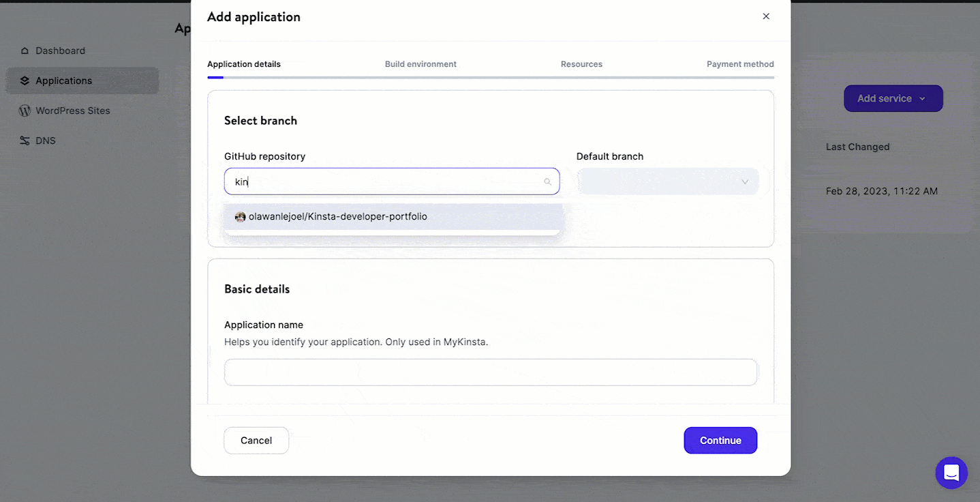Open the chat support bubble
This screenshot has width=980, height=502.
(x=951, y=473)
